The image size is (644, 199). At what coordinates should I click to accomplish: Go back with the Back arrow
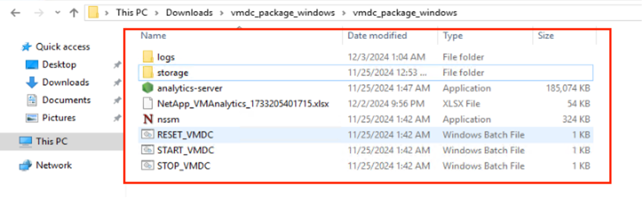(x=15, y=13)
